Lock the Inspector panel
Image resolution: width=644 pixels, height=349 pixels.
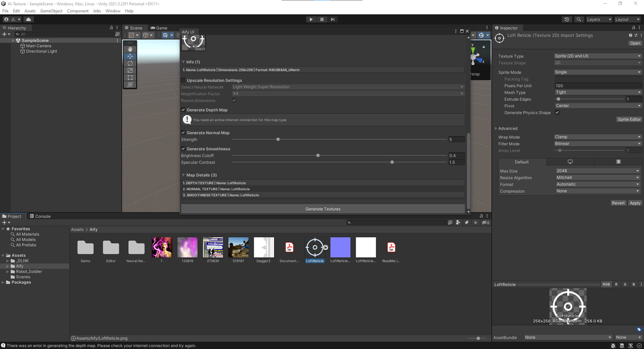coord(632,28)
